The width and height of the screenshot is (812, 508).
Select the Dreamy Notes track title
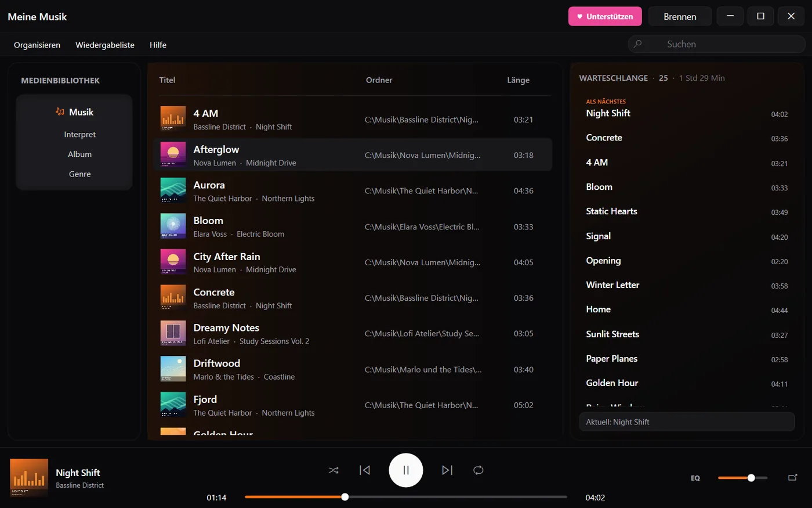226,328
